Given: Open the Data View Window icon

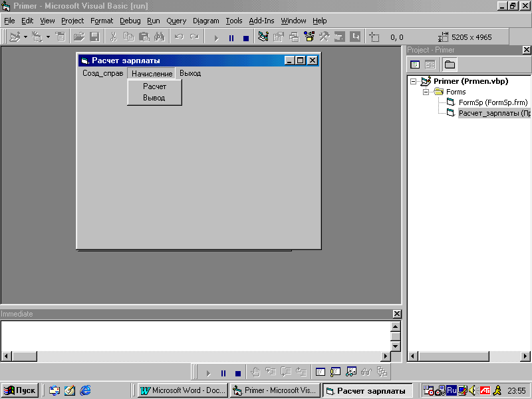Looking at the screenshot, I should point(340,37).
